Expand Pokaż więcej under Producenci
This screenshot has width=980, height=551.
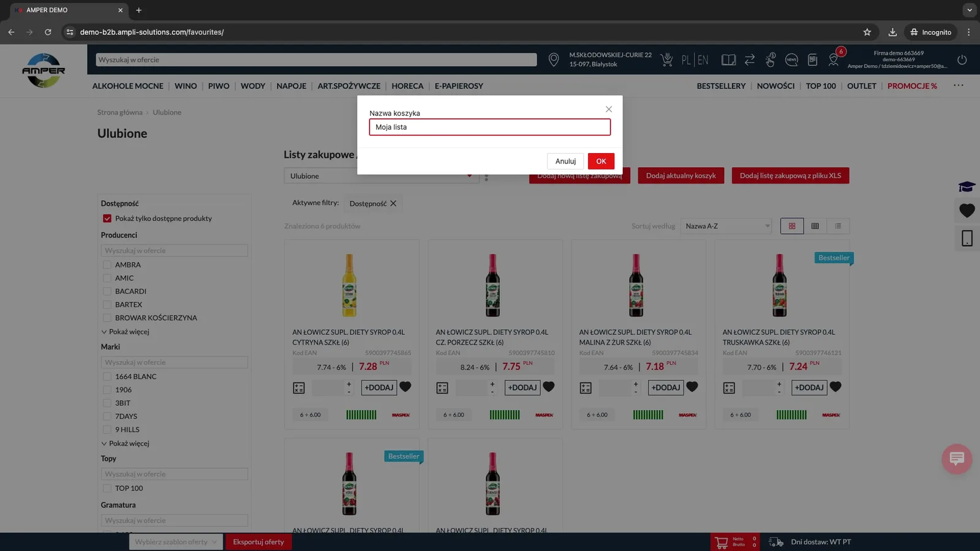pyautogui.click(x=125, y=332)
